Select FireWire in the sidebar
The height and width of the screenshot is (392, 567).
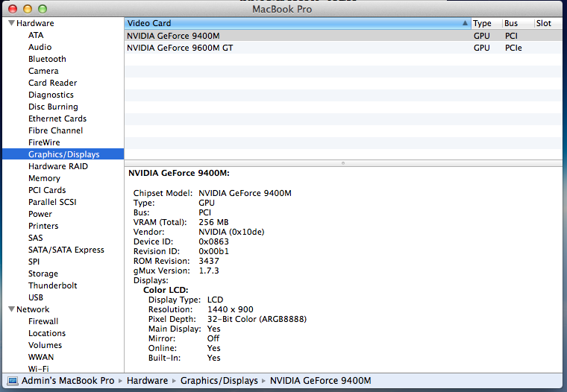click(44, 142)
